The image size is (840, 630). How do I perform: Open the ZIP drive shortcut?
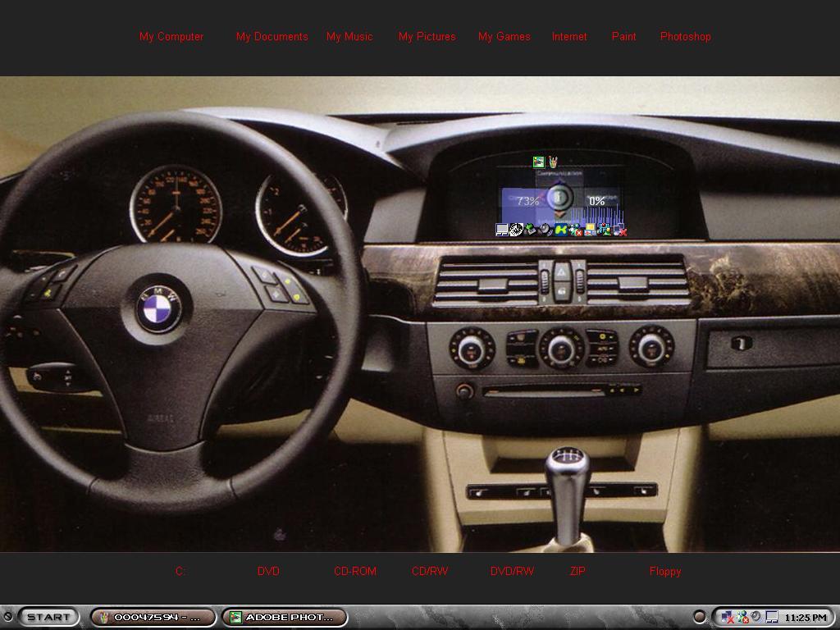point(577,571)
